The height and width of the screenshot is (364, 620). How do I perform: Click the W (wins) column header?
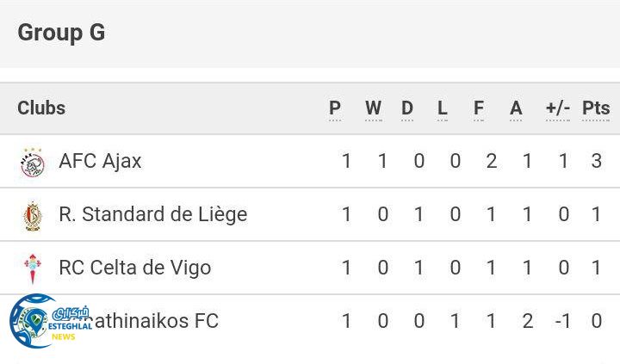tap(373, 108)
